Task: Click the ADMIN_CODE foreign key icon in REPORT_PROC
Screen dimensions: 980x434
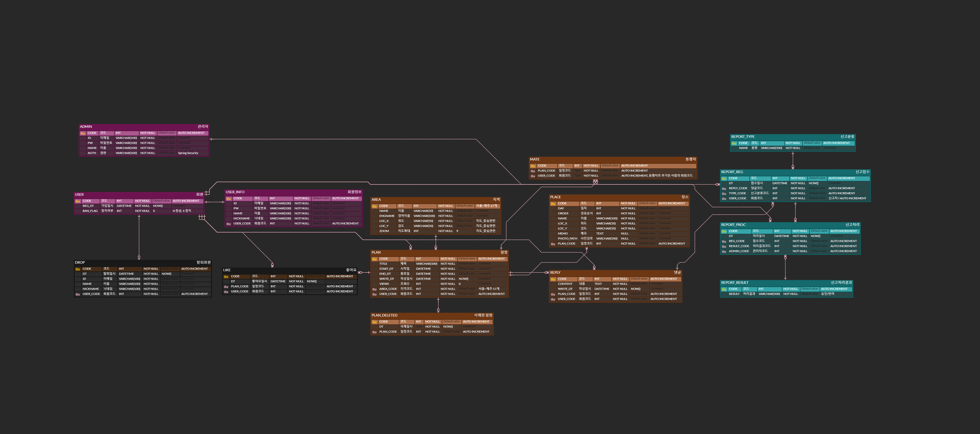Action: tap(724, 252)
